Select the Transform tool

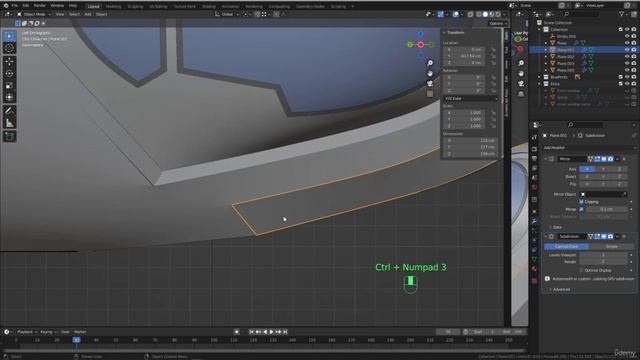(9, 97)
